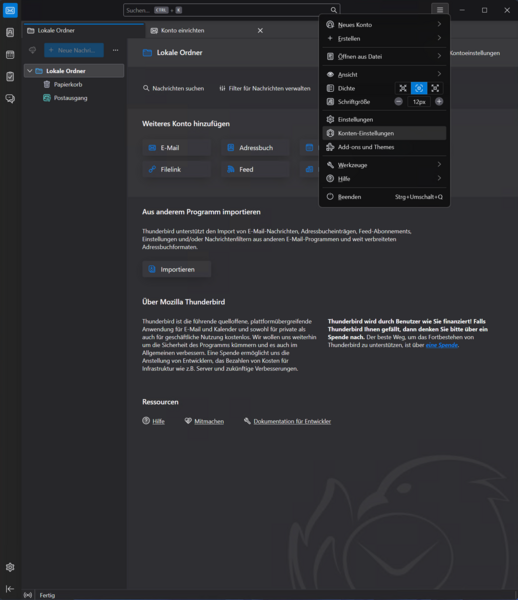Open the Mail space icon in sidebar

click(x=10, y=10)
